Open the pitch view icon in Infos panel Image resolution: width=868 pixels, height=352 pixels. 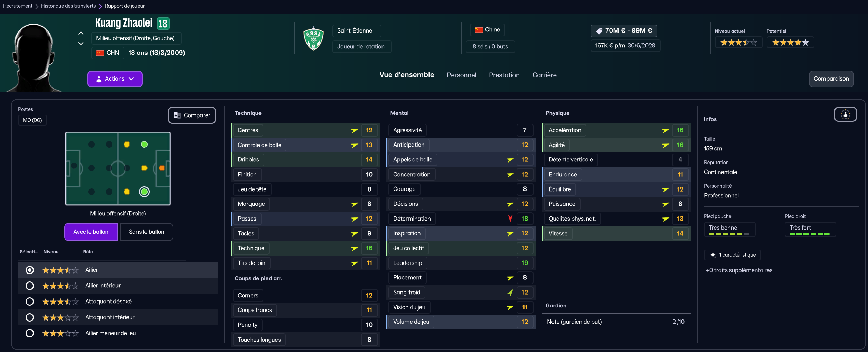[845, 114]
